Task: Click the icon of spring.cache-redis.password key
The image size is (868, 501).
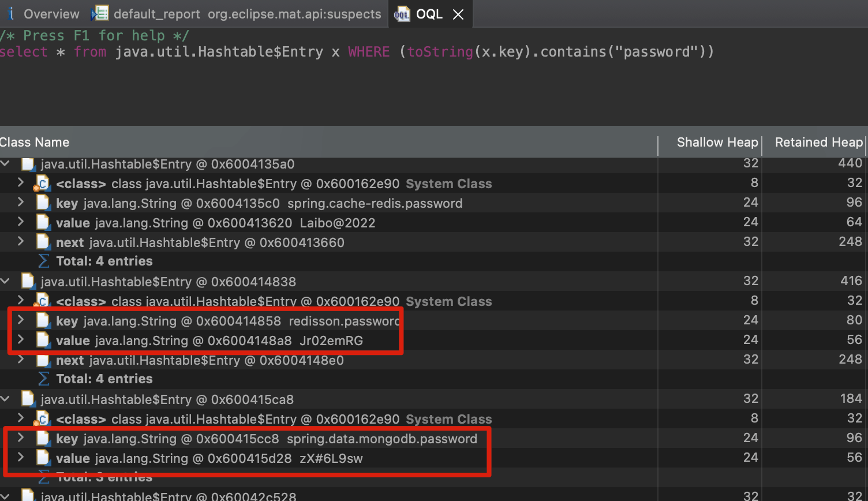Action: pos(43,203)
